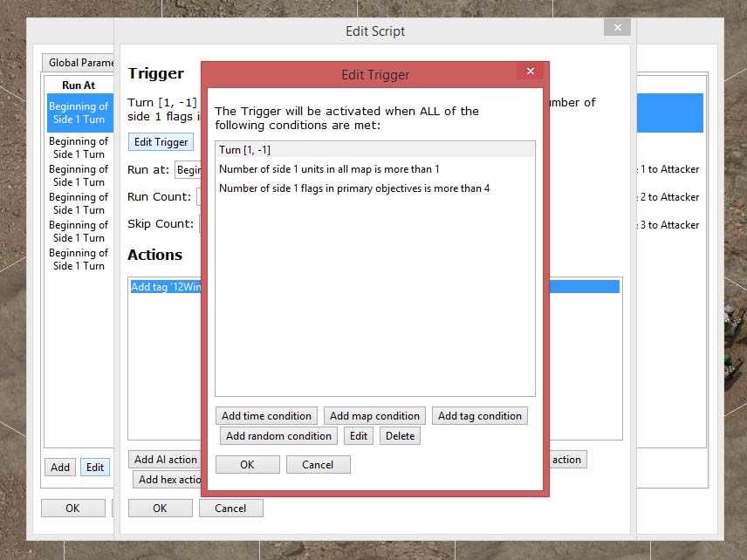Confirm Edit Trigger dialog with OK

247,465
